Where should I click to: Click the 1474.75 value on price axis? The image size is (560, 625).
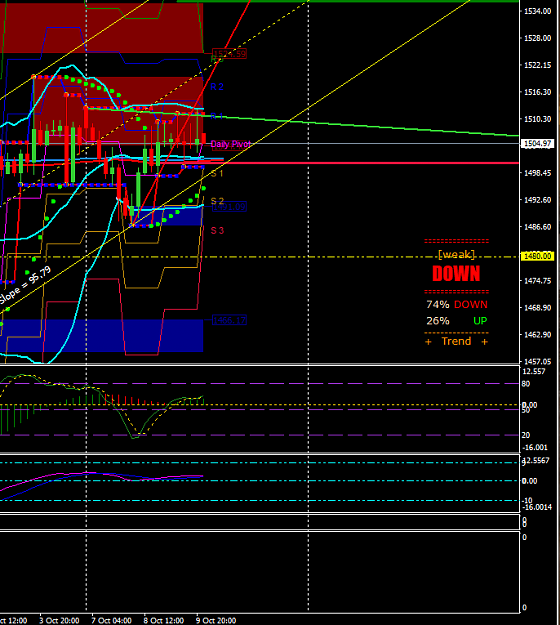click(538, 281)
